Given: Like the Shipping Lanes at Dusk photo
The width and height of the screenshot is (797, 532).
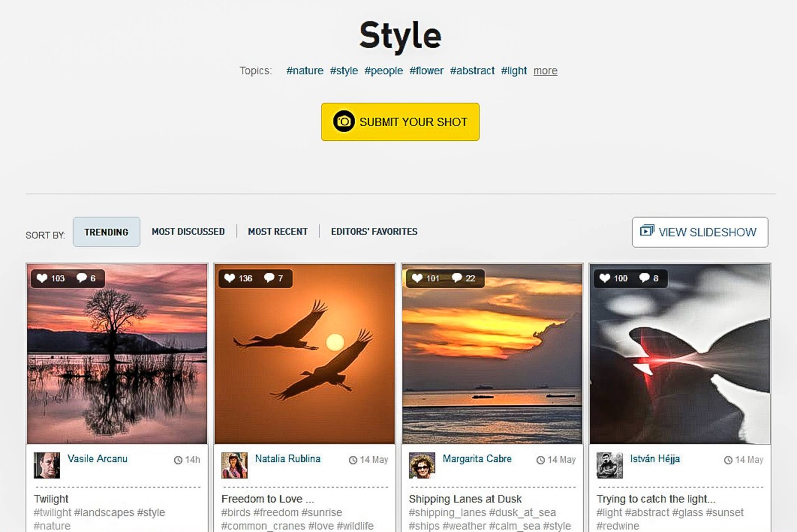Looking at the screenshot, I should (417, 278).
